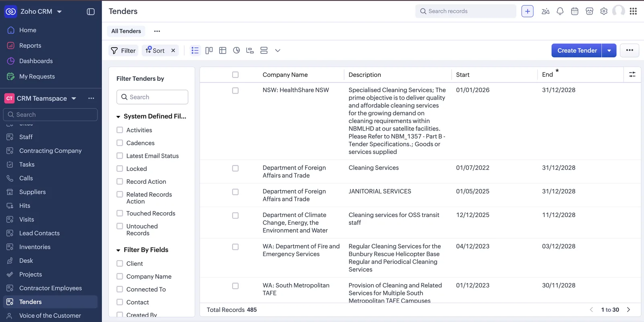Open the apps grid launcher

click(x=633, y=11)
